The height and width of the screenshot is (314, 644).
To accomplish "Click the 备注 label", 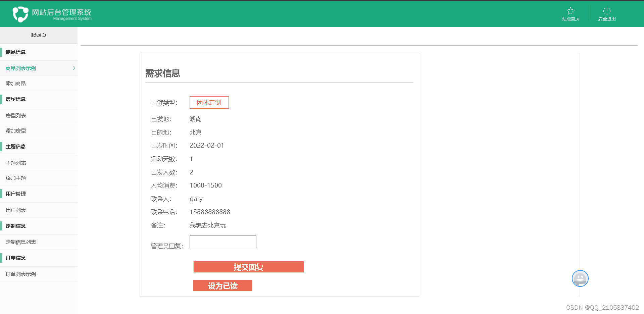I will pos(158,225).
